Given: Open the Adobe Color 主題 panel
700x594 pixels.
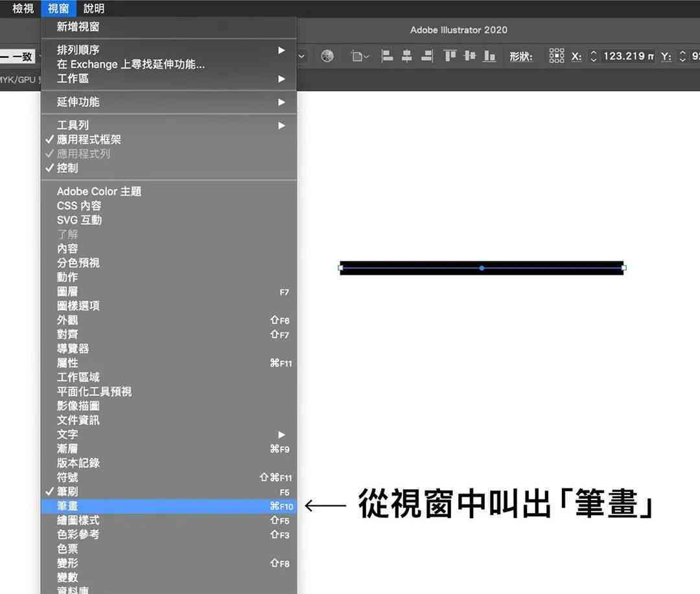Looking at the screenshot, I should 169,192.
